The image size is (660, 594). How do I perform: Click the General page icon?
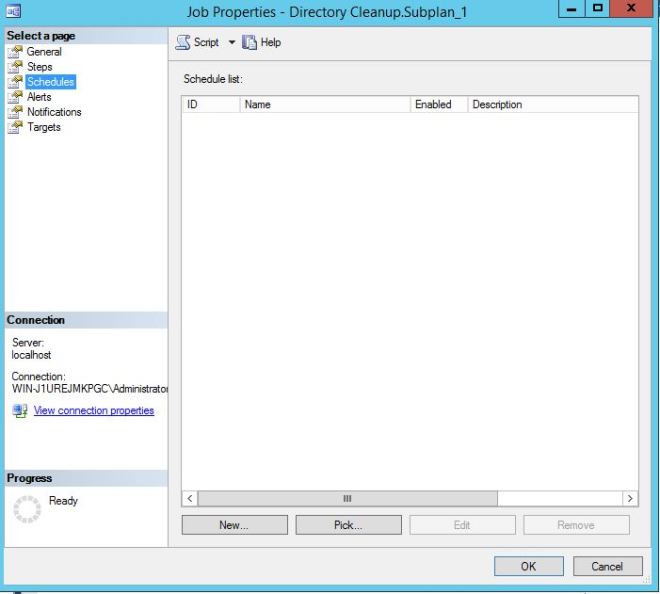[x=16, y=52]
